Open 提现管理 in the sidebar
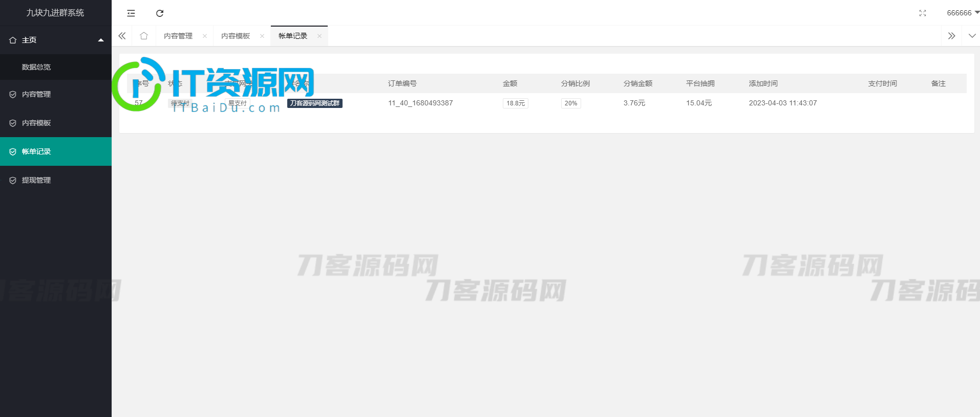 (x=56, y=180)
